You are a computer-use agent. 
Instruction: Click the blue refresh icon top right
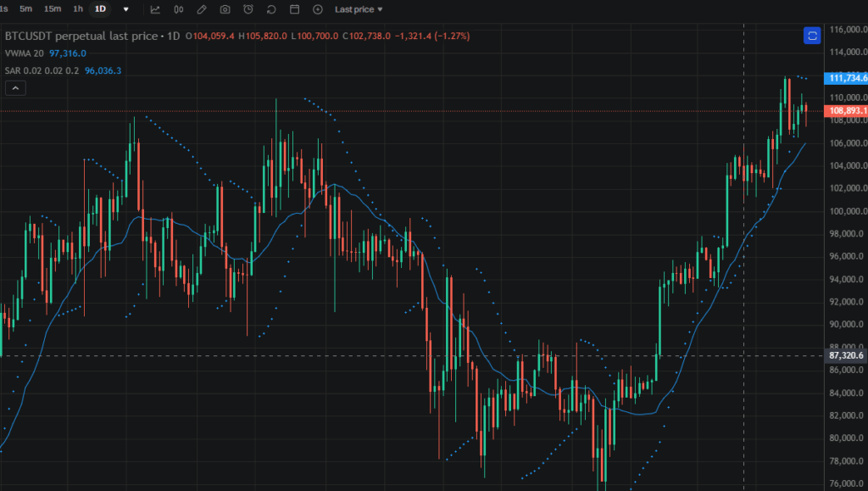[x=812, y=36]
